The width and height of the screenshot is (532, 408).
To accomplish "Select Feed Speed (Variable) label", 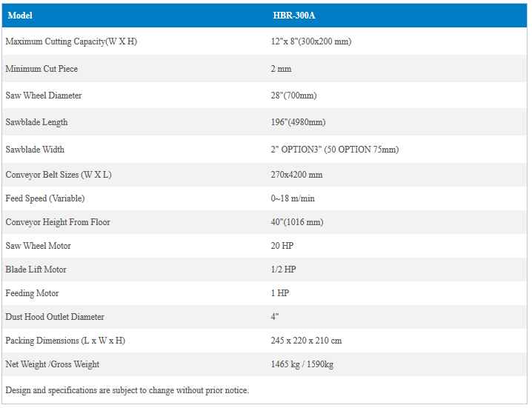I will (x=45, y=198).
